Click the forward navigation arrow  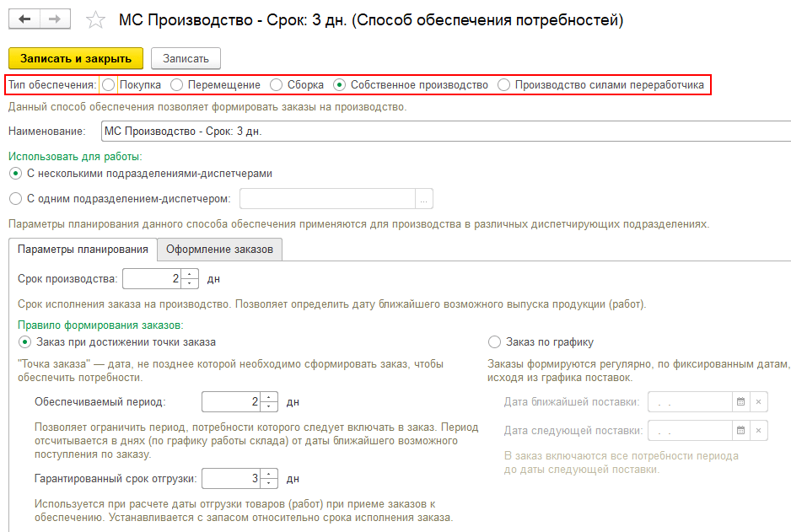pos(55,19)
